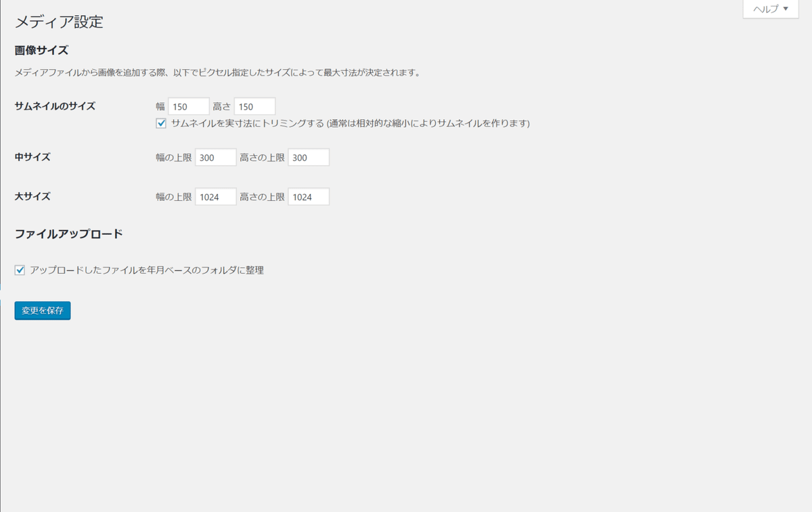This screenshot has height=512, width=812.
Task: Uncheck アップロードしたファイルを年月ベースのフォルダに整理
Action: click(20, 270)
